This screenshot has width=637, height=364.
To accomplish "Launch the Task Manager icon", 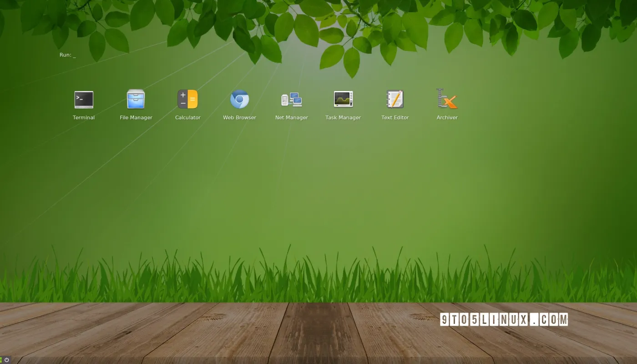I will point(343,99).
